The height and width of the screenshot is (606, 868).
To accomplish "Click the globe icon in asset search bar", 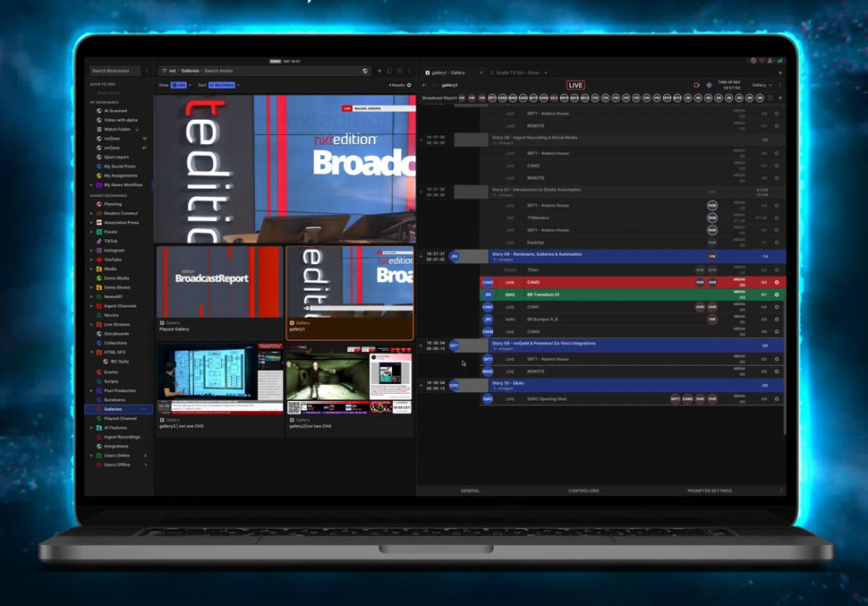I will pyautogui.click(x=365, y=71).
